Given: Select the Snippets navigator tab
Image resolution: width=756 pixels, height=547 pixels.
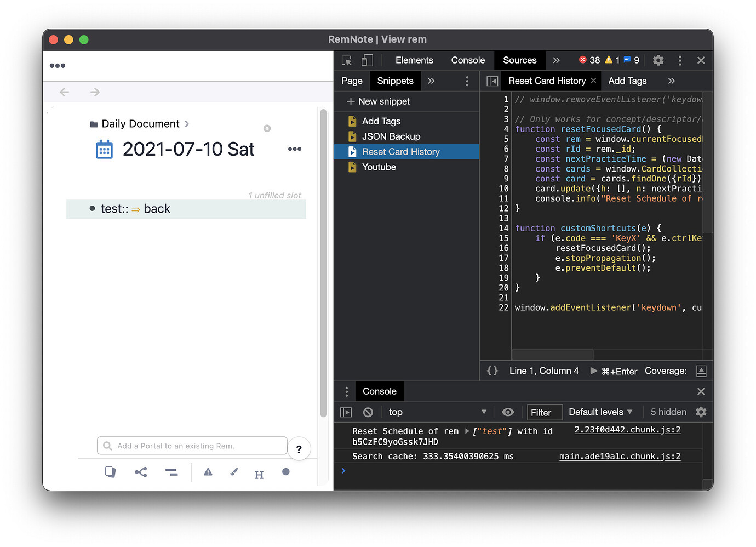Looking at the screenshot, I should (x=396, y=81).
